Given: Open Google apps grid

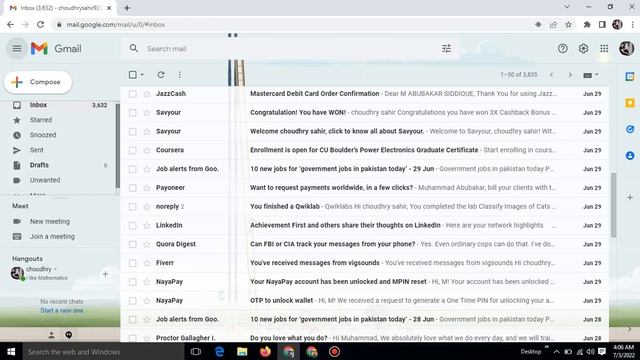Looking at the screenshot, I should pyautogui.click(x=604, y=49).
